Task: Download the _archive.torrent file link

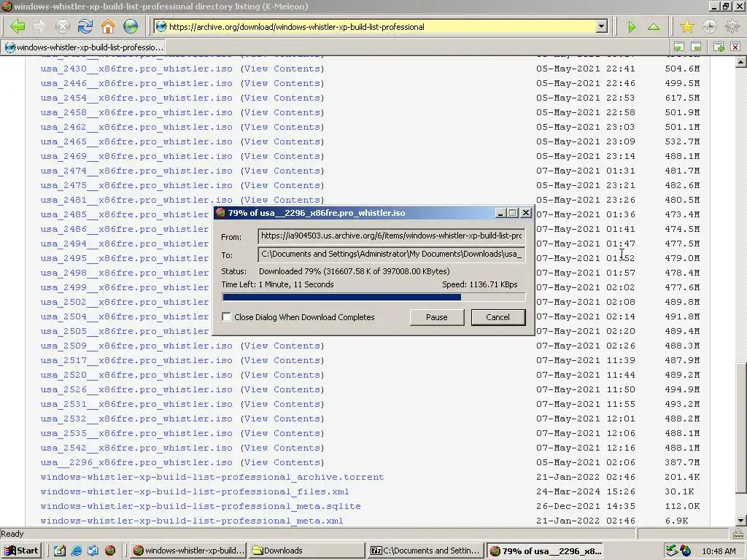Action: pos(212,477)
